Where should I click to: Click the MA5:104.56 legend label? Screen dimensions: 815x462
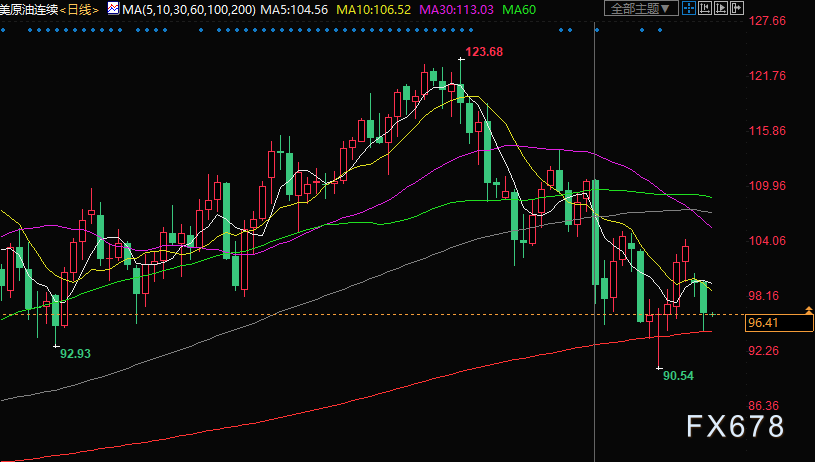pos(294,9)
